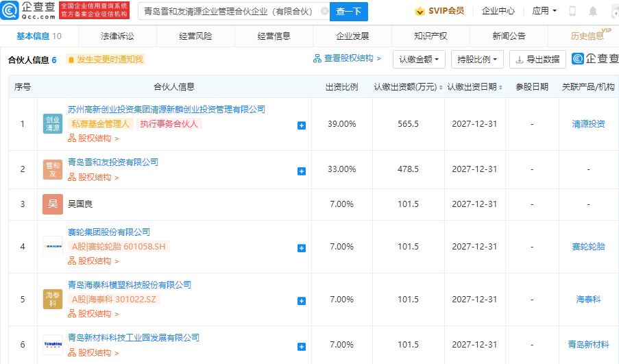
Task: Click the Qcc.com logo
Action: [28, 10]
